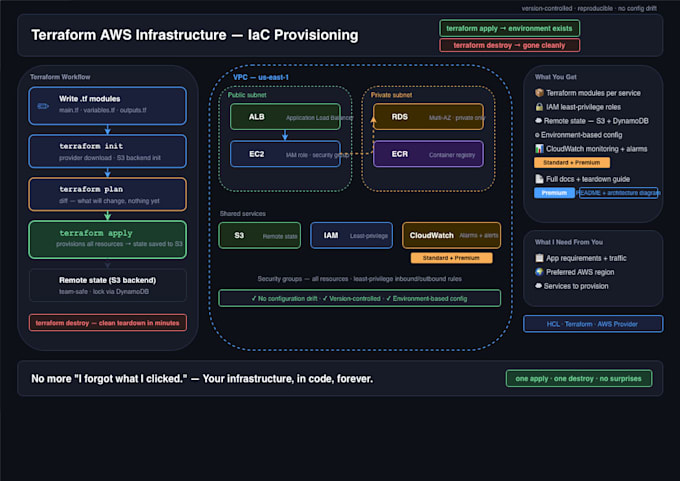This screenshot has height=481, width=680.
Task: Click README + architecture diagram tag
Action: (x=618, y=193)
